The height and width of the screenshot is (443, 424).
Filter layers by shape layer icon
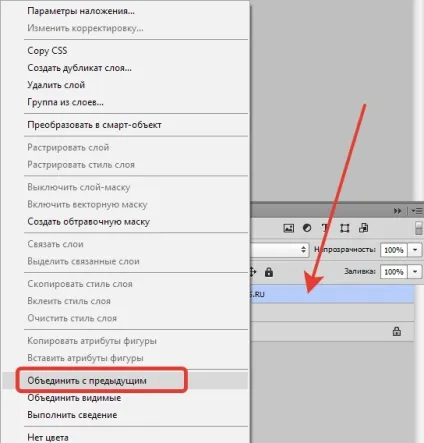(x=344, y=228)
